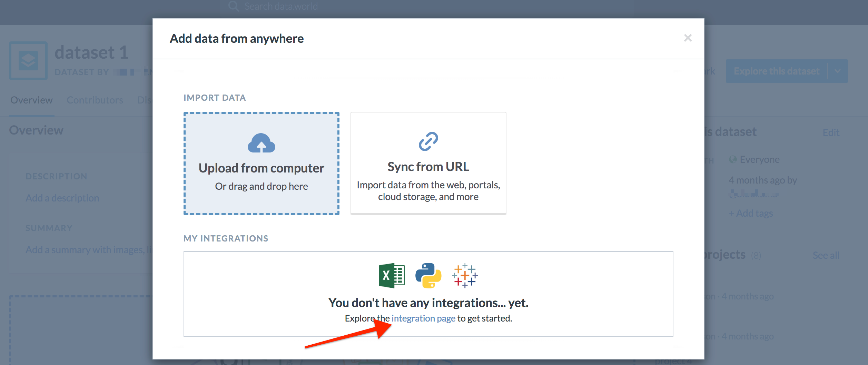The width and height of the screenshot is (868, 365).
Task: Close the Add data from anywhere dialog
Action: click(688, 38)
